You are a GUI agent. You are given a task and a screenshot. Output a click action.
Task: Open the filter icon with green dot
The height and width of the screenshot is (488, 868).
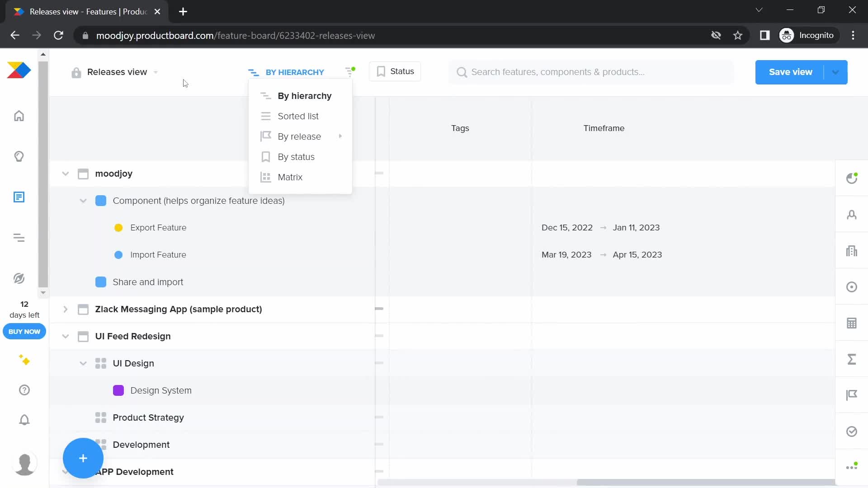click(x=350, y=71)
